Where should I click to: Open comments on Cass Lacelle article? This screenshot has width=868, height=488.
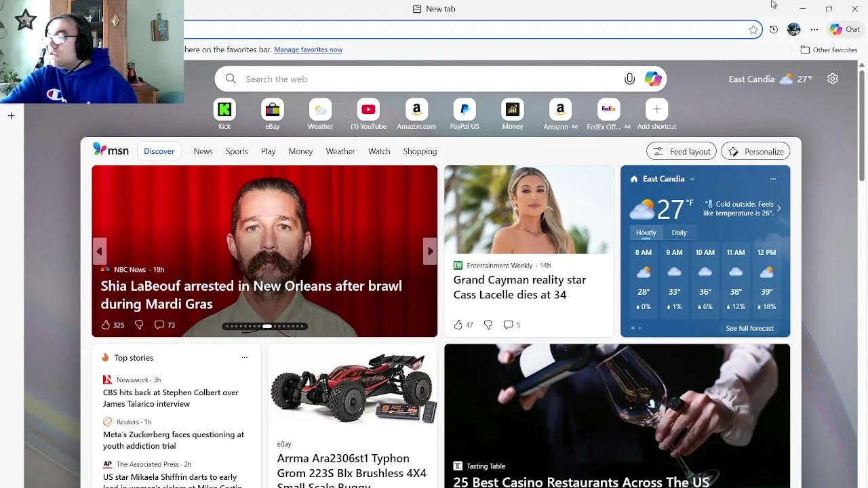[x=512, y=325]
